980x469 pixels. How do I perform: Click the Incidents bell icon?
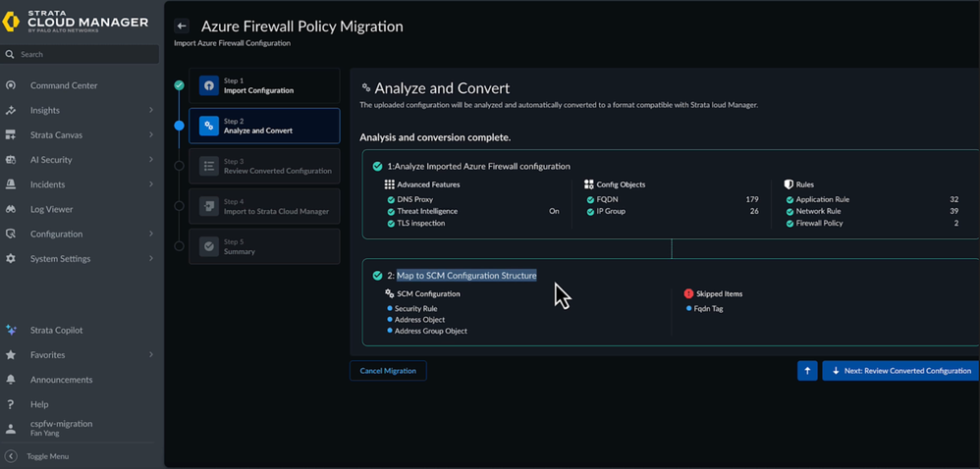click(x=11, y=184)
